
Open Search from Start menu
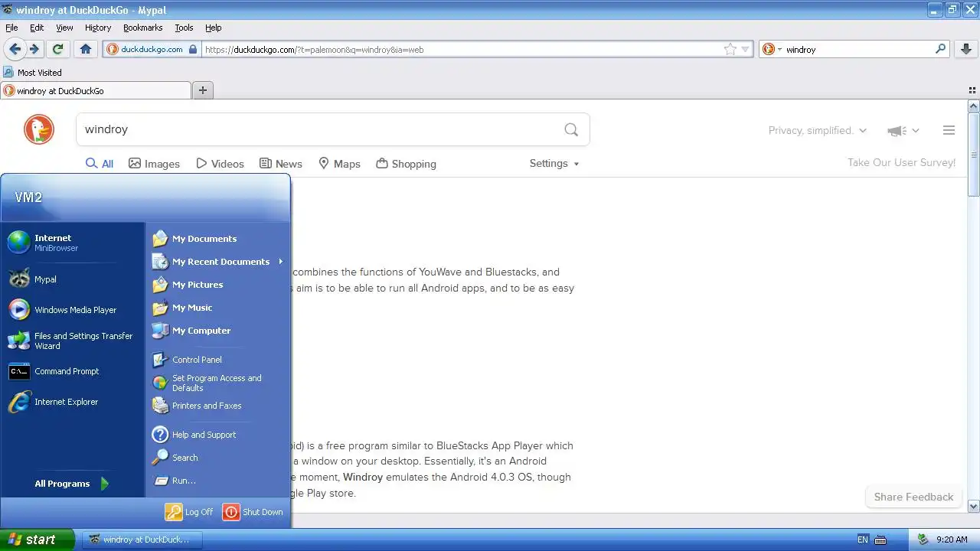tap(217, 458)
